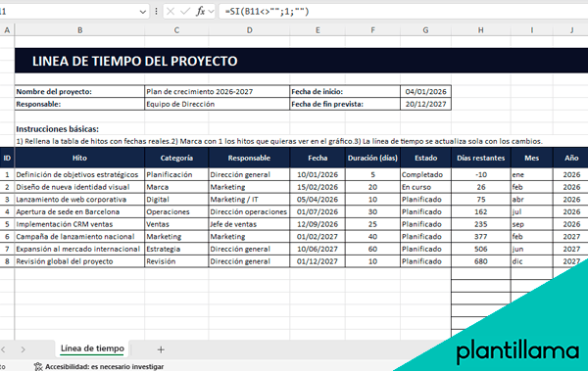The image size is (588, 371).
Task: Click the days remaining cell '506'
Action: (481, 249)
